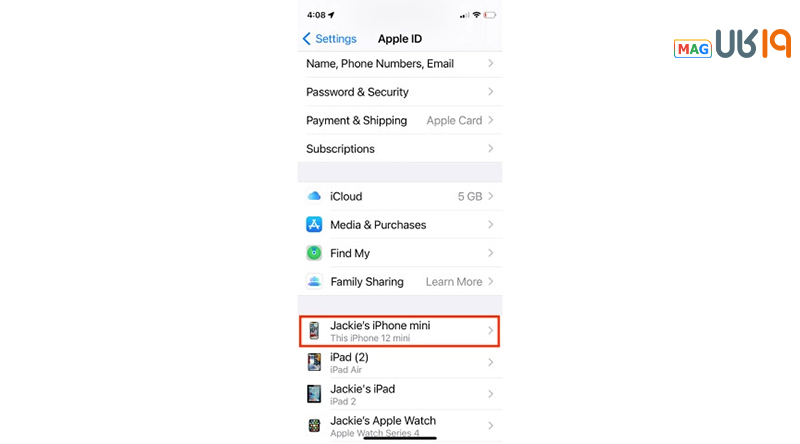Tap the battery indicator in status bar
800x444 pixels.
click(490, 15)
